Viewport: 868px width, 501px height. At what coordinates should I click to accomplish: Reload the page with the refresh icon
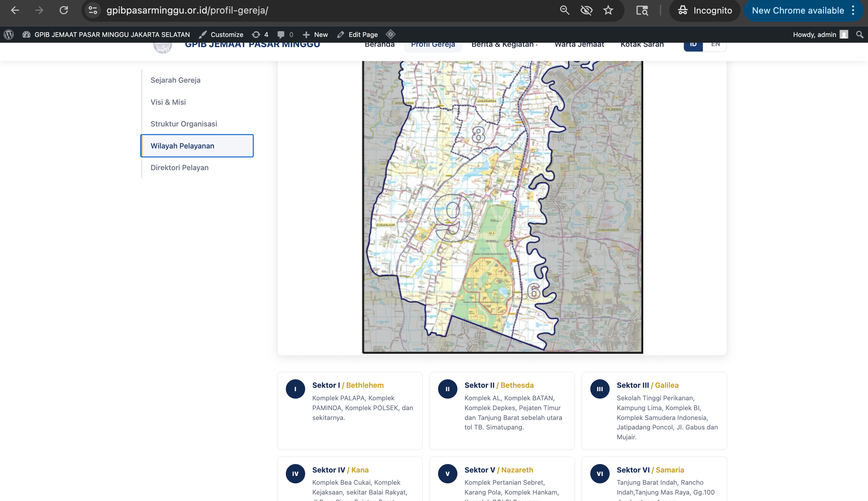coord(64,10)
